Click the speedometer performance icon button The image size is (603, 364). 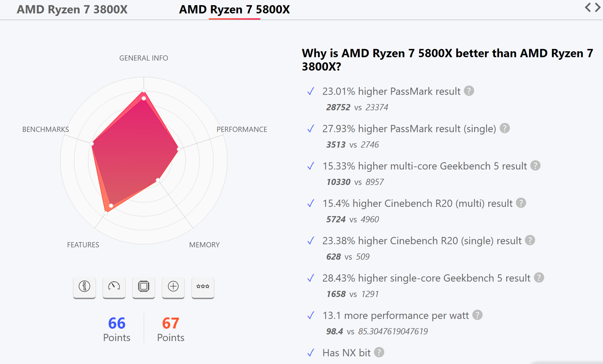[114, 287]
